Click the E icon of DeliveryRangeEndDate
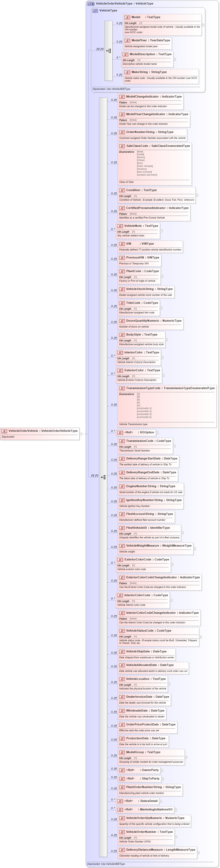 click(122, 473)
